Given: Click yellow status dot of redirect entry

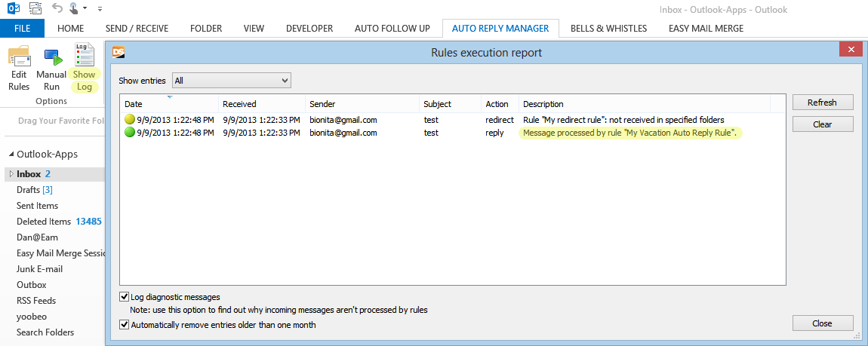Looking at the screenshot, I should (130, 119).
